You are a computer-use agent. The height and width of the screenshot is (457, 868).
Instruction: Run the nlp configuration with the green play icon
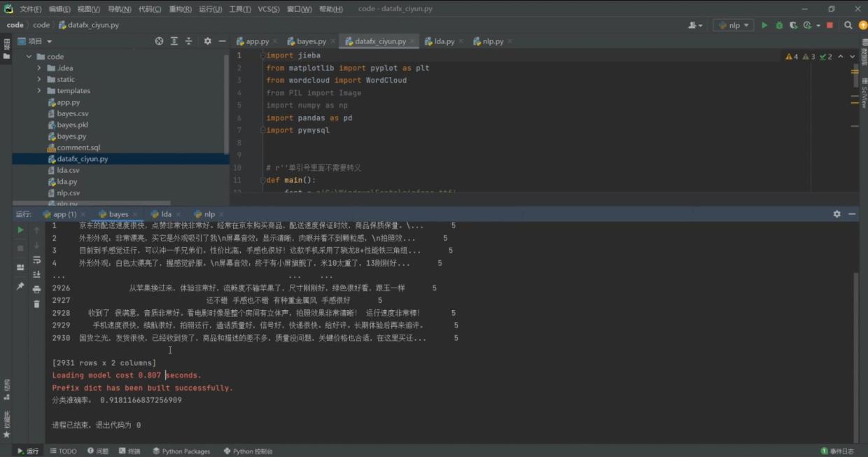[x=764, y=24]
